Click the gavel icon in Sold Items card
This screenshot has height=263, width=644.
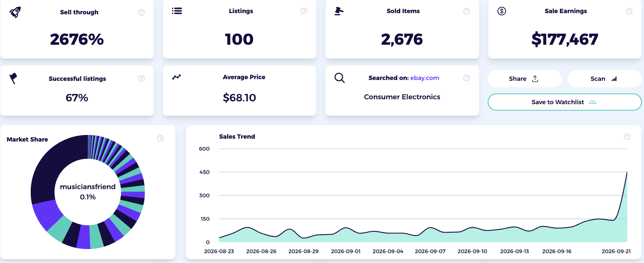point(339,11)
